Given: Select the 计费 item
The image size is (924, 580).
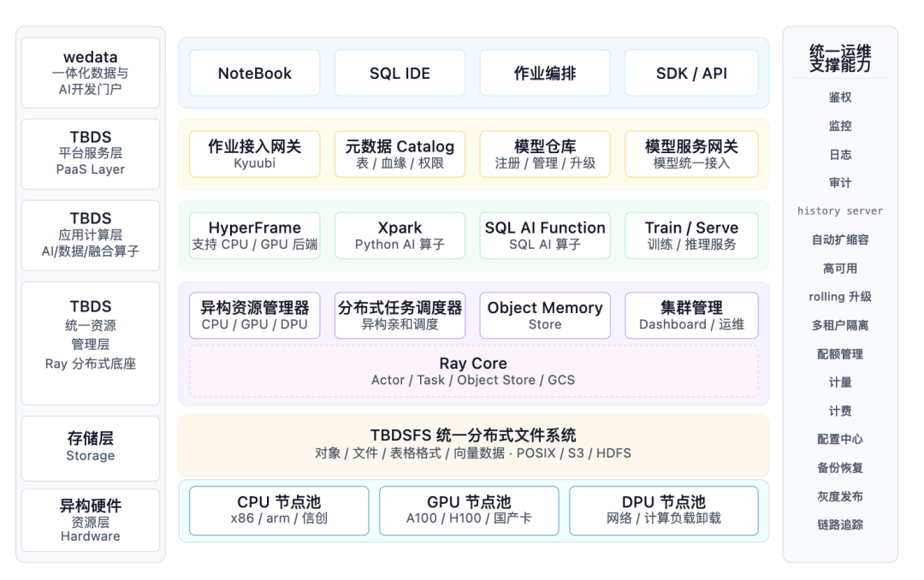Looking at the screenshot, I should tap(840, 411).
